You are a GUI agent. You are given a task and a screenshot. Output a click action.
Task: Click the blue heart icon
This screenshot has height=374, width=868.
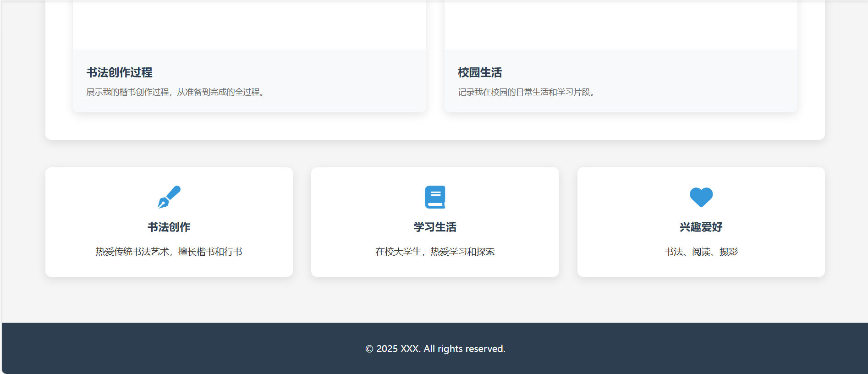[x=701, y=197]
